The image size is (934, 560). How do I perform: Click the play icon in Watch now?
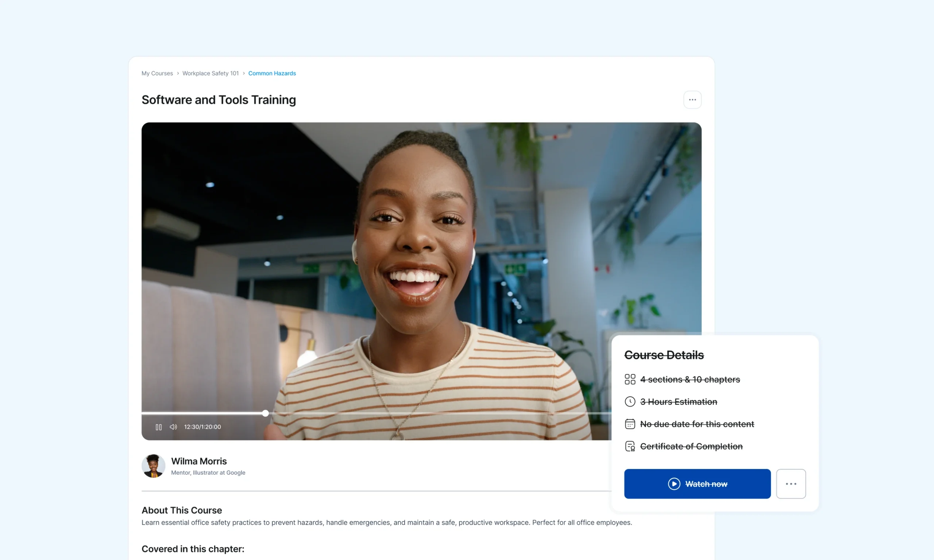tap(674, 484)
